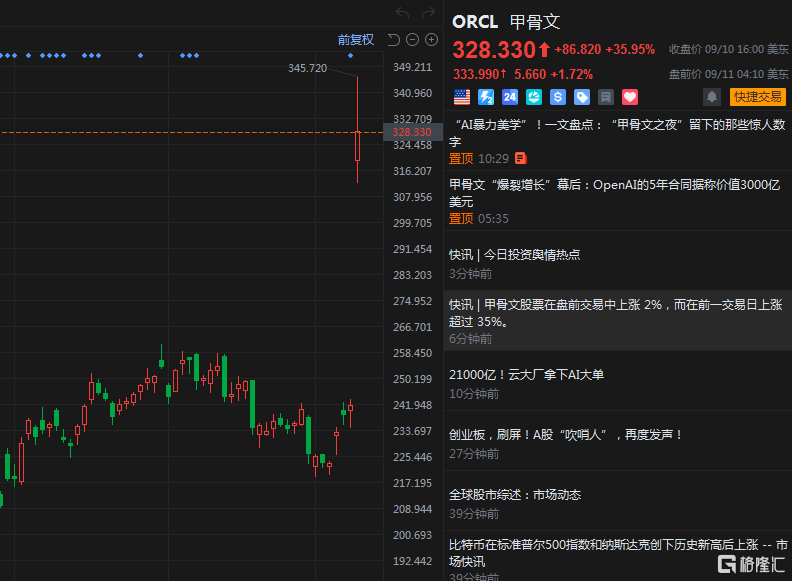Viewport: 792px width, 581px height.
Task: Open the news 创业板，刷屏！A股"吹哨人"
Action: (x=618, y=441)
